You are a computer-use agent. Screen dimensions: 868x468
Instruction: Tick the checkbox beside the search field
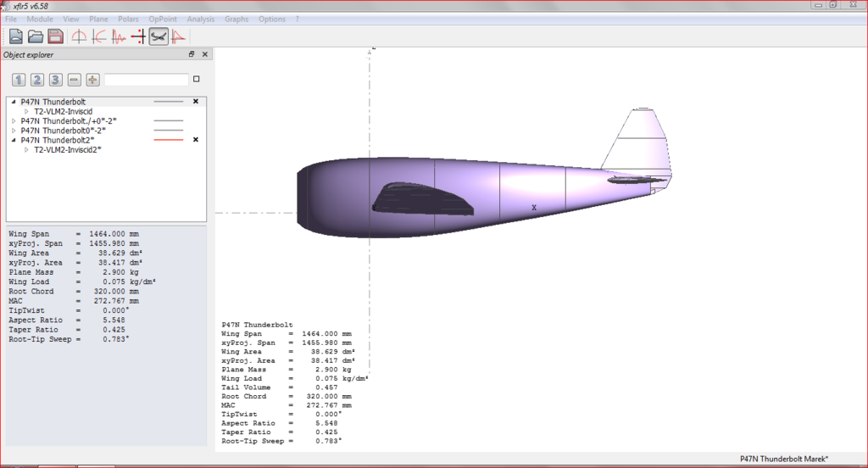coord(197,80)
